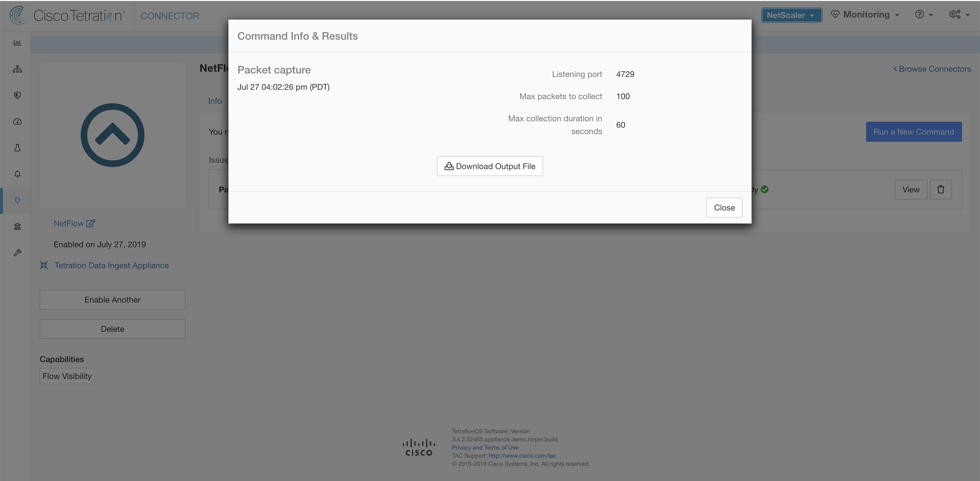Download the packet capture output file

click(x=490, y=166)
